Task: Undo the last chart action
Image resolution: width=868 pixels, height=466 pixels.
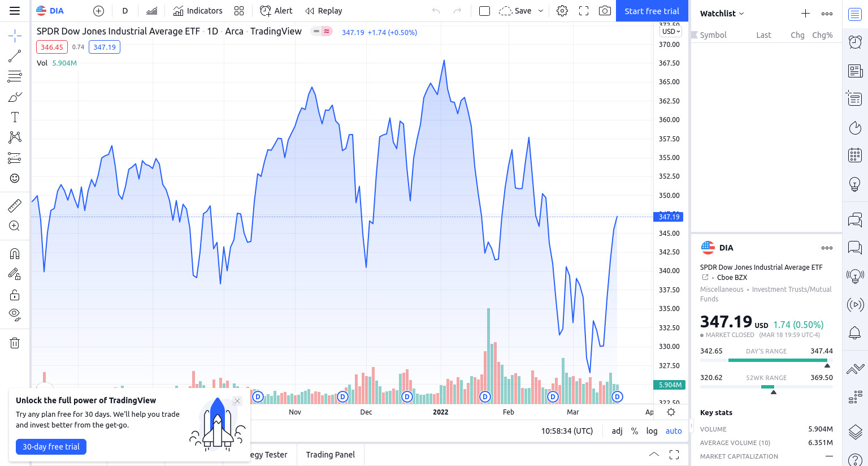Action: (436, 11)
